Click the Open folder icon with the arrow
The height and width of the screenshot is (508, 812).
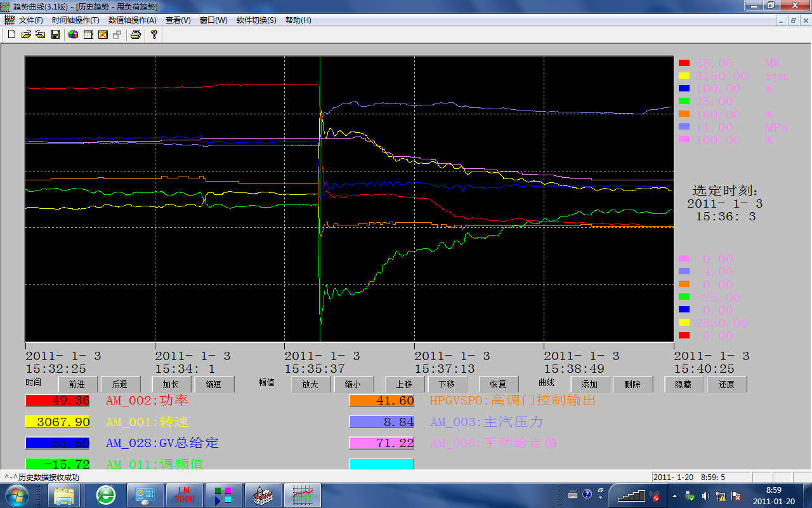pos(26,34)
